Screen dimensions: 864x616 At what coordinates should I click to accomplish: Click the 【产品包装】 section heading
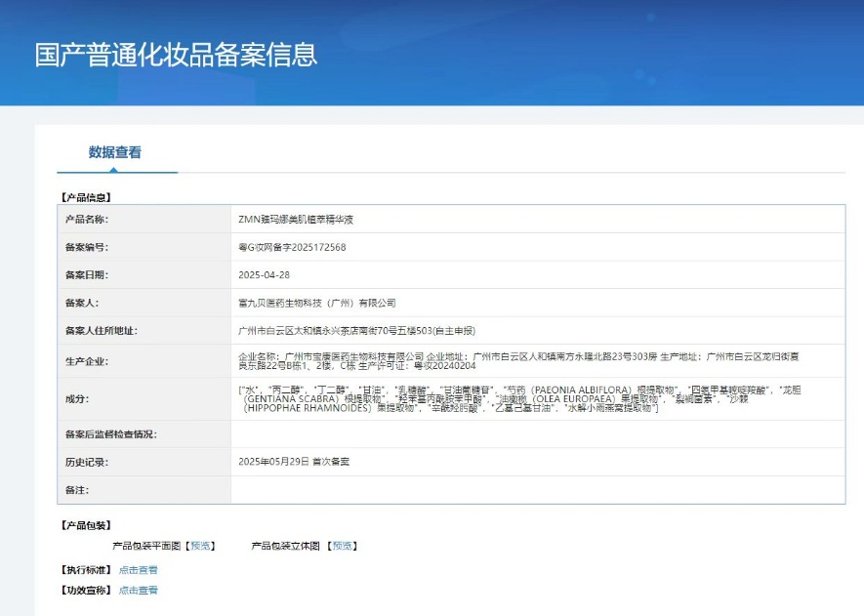tap(86, 525)
